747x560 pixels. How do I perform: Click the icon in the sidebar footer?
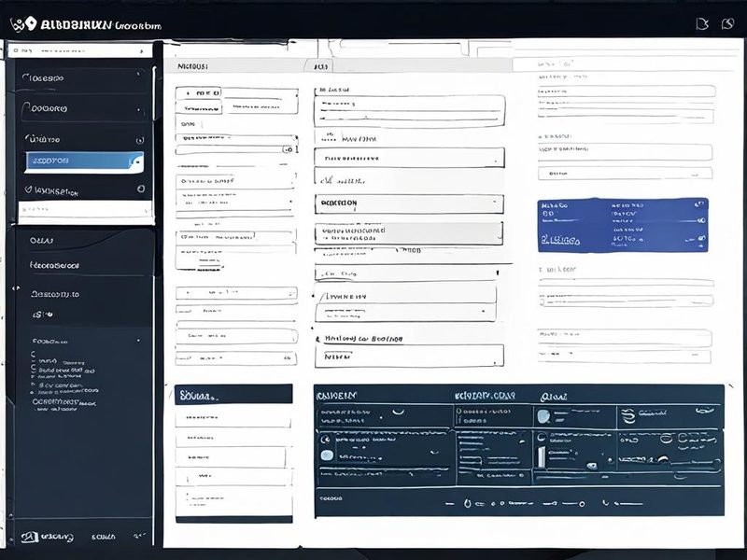tap(30, 537)
